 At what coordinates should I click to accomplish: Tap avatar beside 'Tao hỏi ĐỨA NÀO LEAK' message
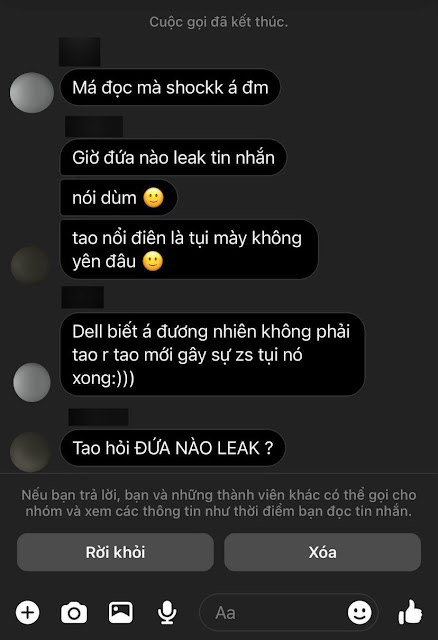(x=31, y=452)
